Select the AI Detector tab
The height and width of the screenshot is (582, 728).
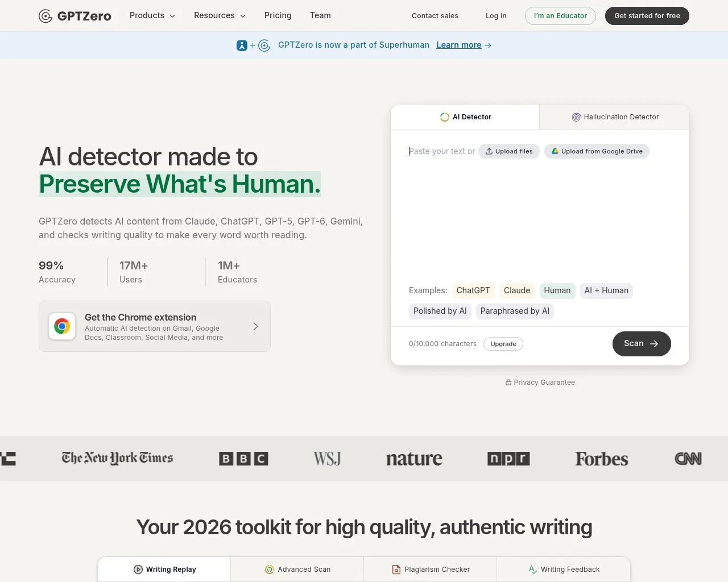[465, 117]
